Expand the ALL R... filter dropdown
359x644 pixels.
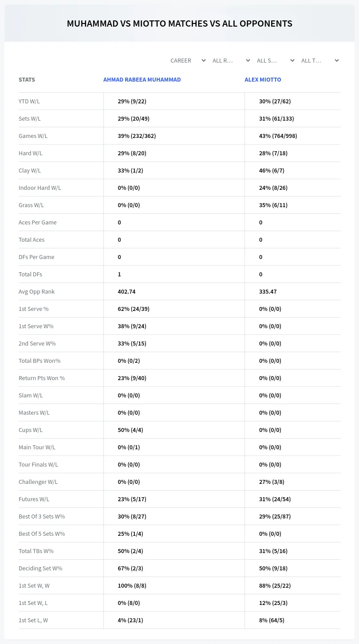click(231, 60)
